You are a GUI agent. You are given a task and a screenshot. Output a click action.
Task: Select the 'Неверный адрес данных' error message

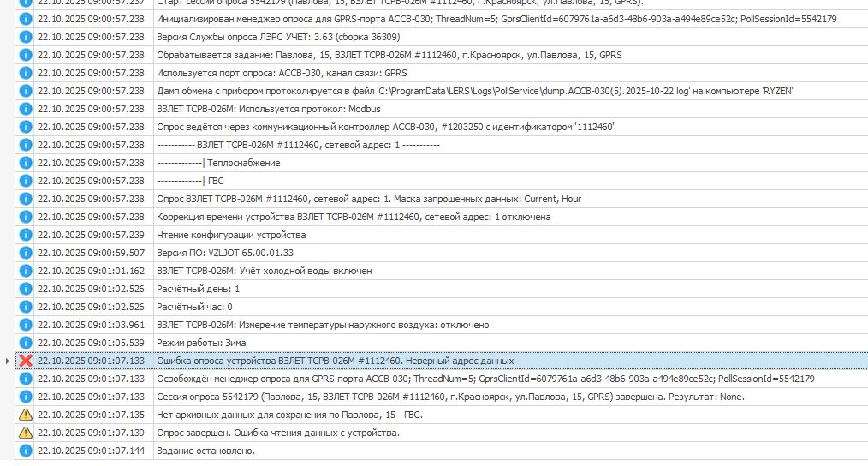pyautogui.click(x=335, y=361)
